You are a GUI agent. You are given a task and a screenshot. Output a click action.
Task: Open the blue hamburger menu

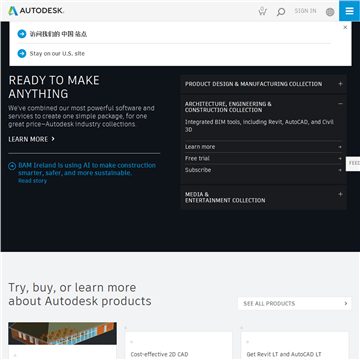349,11
